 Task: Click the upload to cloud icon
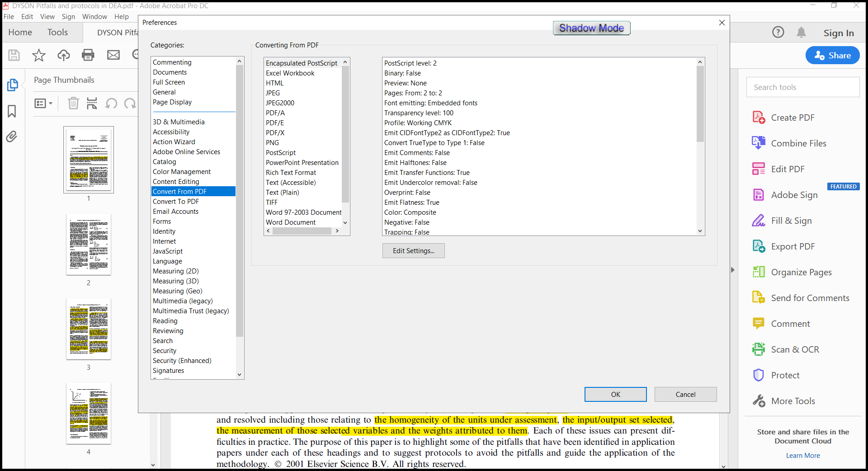tap(64, 55)
